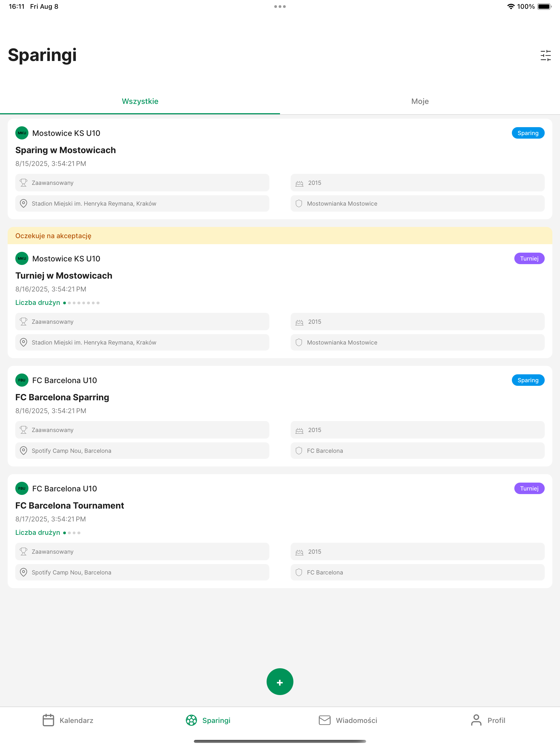The height and width of the screenshot is (747, 560).
Task: Open Wiadomości in bottom navigation
Action: [348, 720]
